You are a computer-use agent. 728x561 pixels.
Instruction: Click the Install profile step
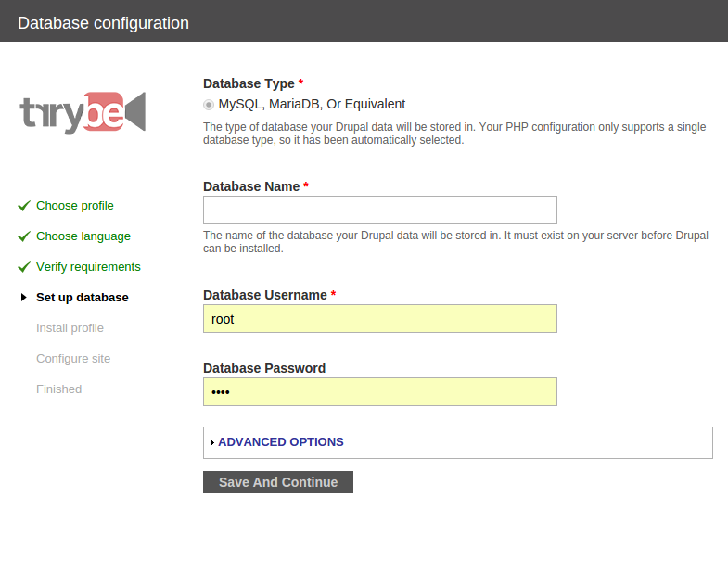pyautogui.click(x=70, y=328)
